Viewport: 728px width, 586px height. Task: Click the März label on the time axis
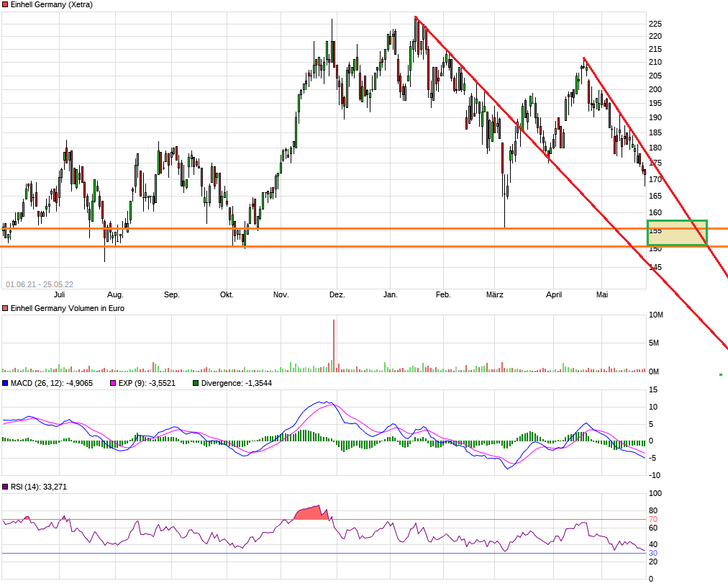[495, 295]
